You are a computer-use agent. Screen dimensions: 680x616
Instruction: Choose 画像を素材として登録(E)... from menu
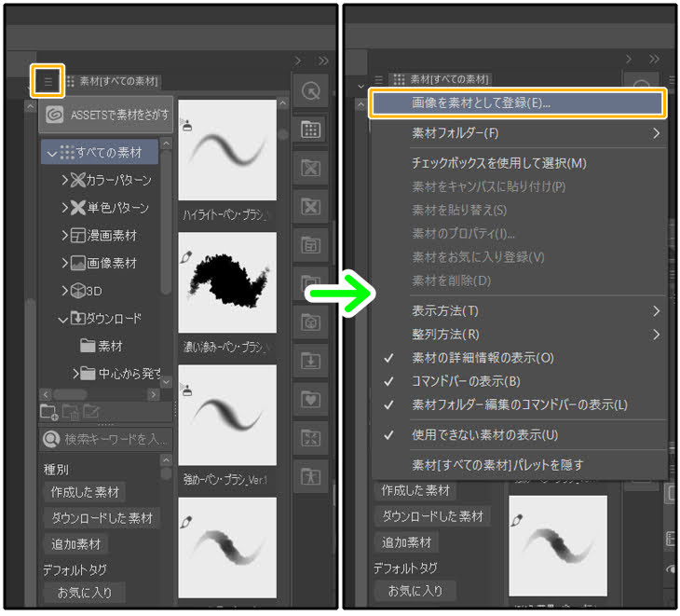tap(518, 103)
